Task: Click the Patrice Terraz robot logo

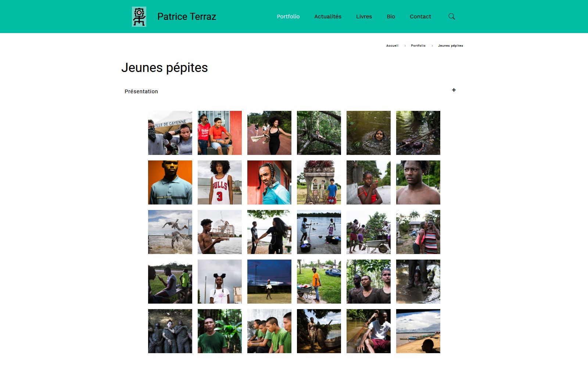Action: (x=139, y=17)
